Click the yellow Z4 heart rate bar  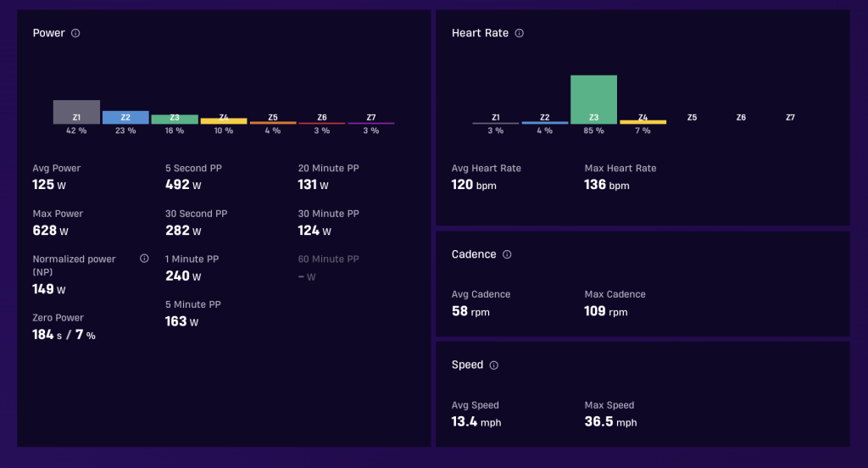pos(643,122)
